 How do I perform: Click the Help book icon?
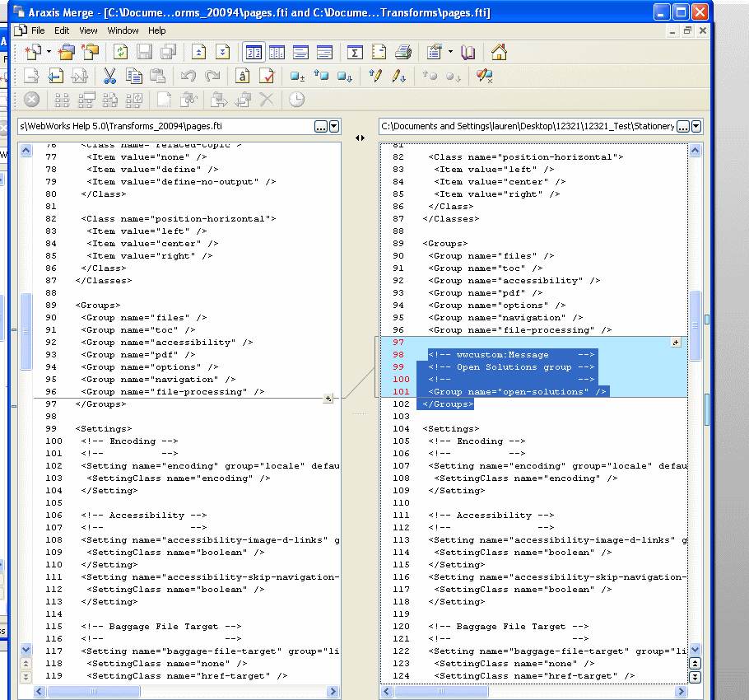(x=468, y=53)
